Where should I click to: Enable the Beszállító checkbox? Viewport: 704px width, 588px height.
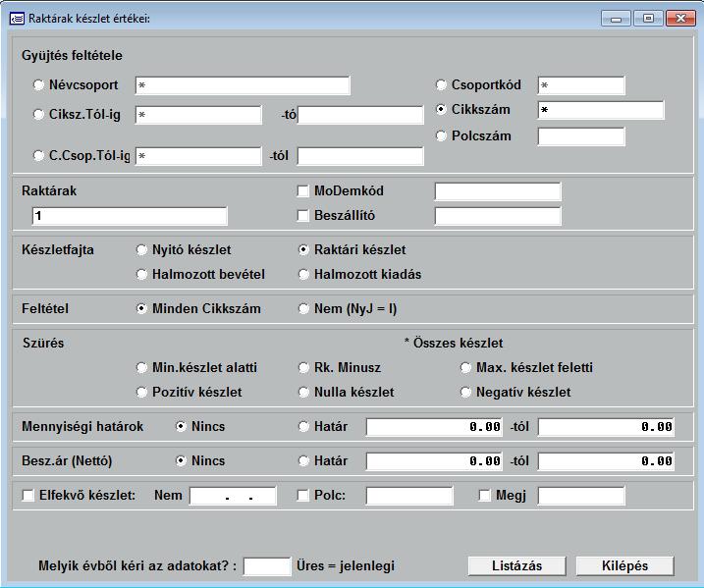click(x=303, y=216)
